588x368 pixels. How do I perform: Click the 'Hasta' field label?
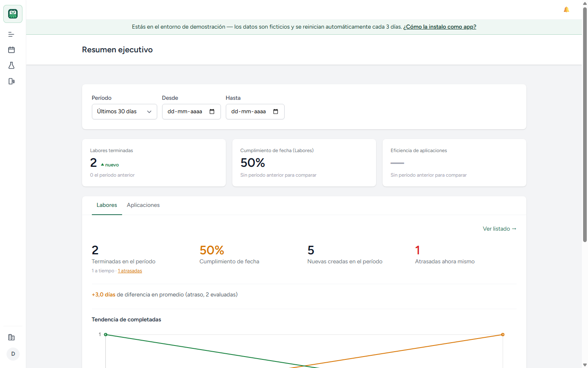233,98
